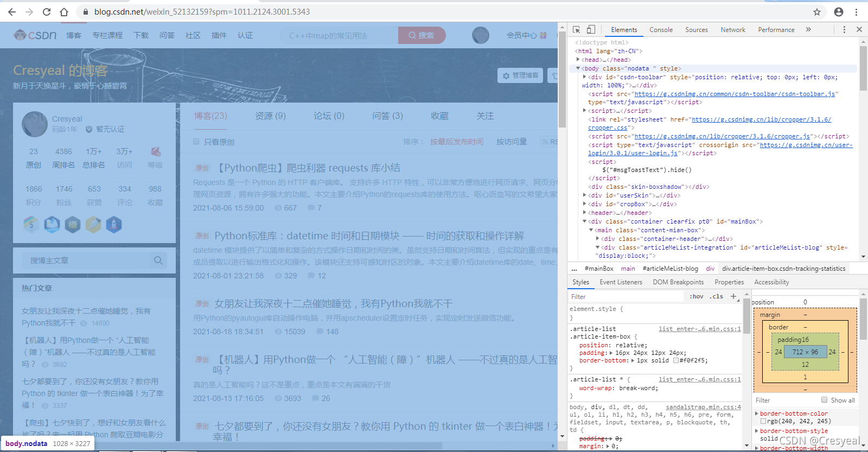Click the Cresyeal profile avatar in the sidebar

(x=35, y=124)
